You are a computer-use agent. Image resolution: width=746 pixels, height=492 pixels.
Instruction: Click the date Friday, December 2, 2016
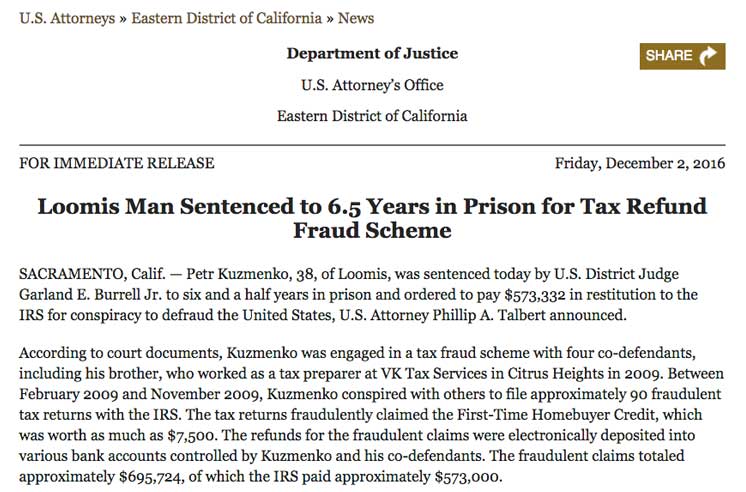tap(640, 164)
